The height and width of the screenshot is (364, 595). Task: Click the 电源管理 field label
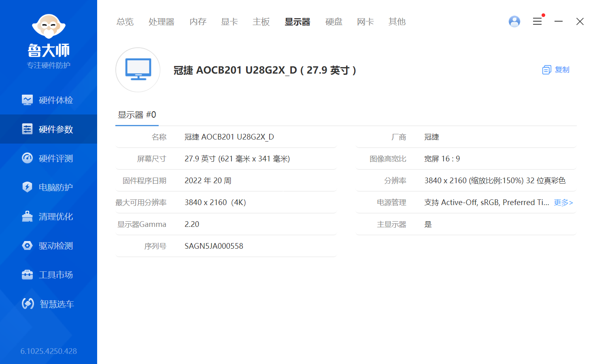pyautogui.click(x=391, y=203)
